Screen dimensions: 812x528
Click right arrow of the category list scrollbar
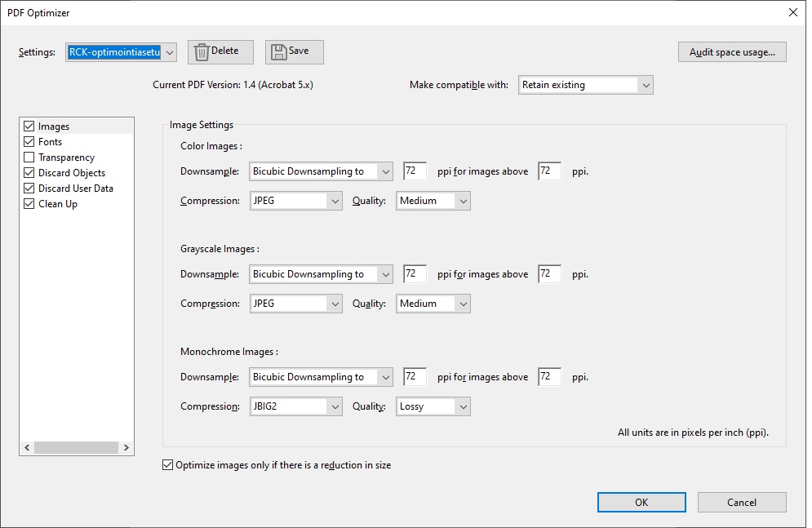126,447
